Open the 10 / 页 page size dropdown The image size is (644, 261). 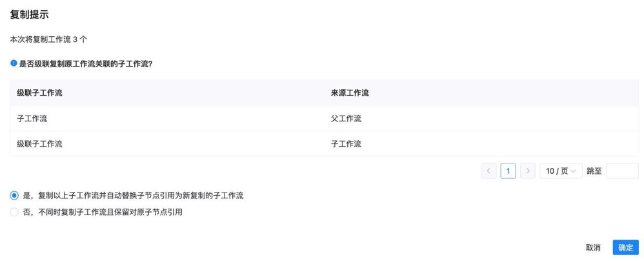tap(560, 171)
